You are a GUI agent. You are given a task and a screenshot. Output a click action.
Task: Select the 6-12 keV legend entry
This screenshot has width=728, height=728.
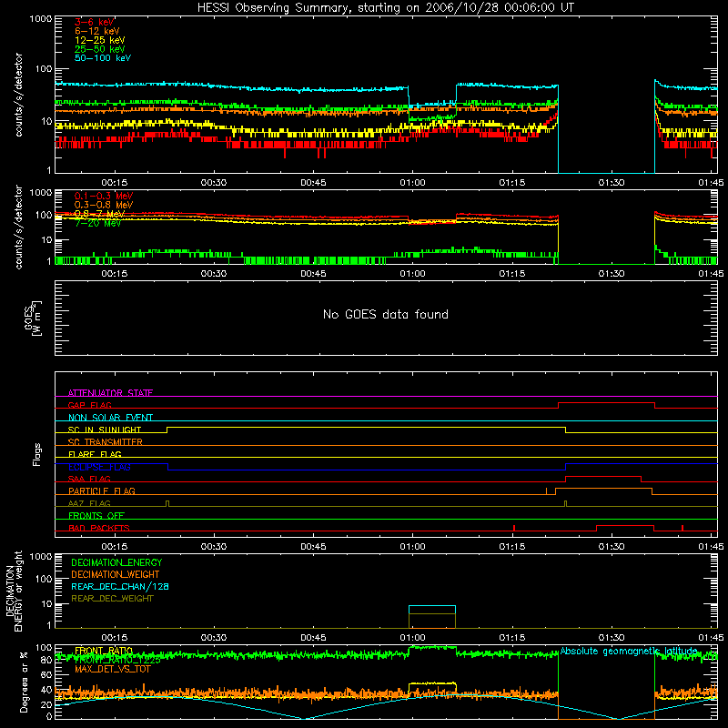(97, 31)
